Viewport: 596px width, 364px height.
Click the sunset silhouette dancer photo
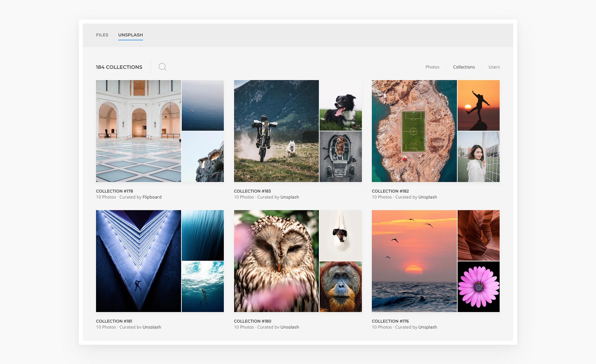pyautogui.click(x=478, y=105)
